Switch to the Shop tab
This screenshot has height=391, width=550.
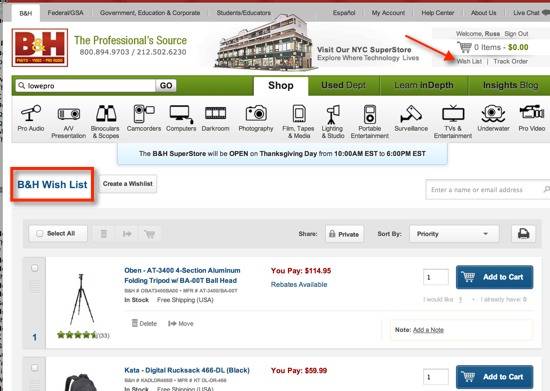pos(281,86)
